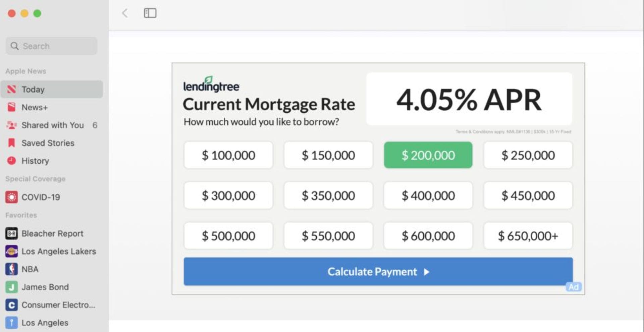Click the Search field
The width and height of the screenshot is (644, 332).
tap(52, 46)
